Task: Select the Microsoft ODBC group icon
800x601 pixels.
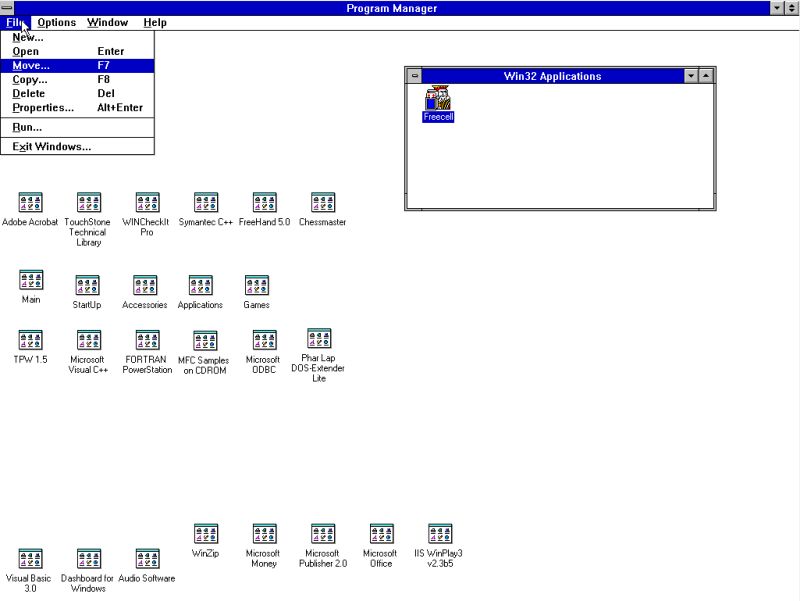Action: [x=264, y=340]
